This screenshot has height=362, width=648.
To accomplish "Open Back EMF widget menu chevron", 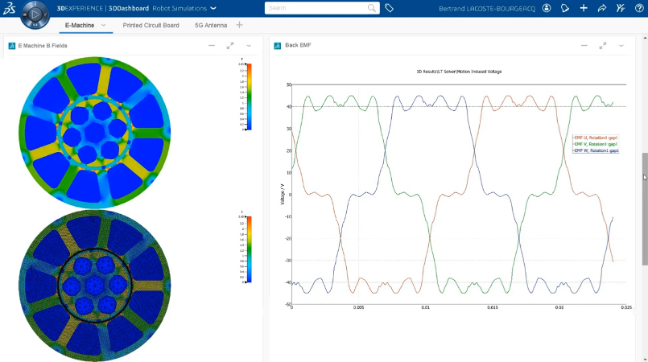I will 621,46.
